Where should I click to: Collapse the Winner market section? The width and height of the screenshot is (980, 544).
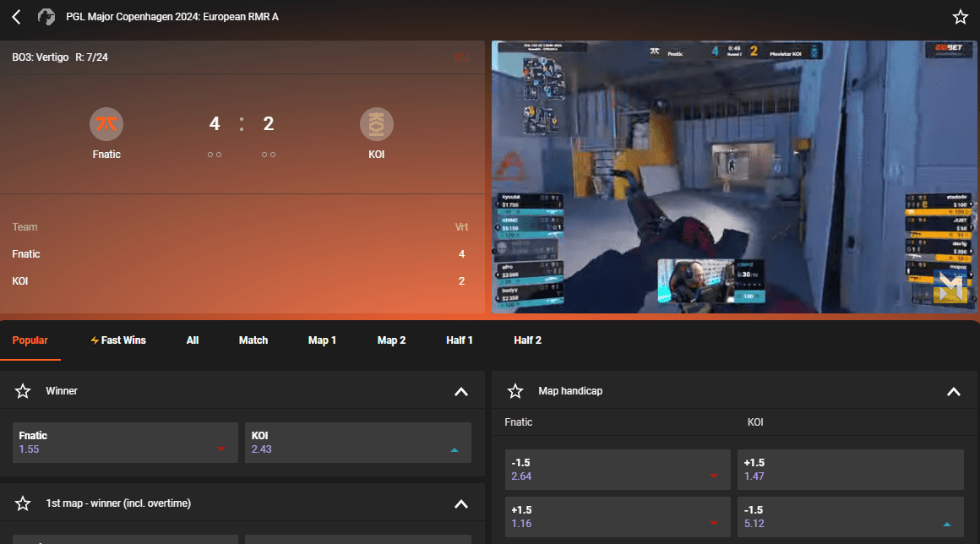click(461, 391)
